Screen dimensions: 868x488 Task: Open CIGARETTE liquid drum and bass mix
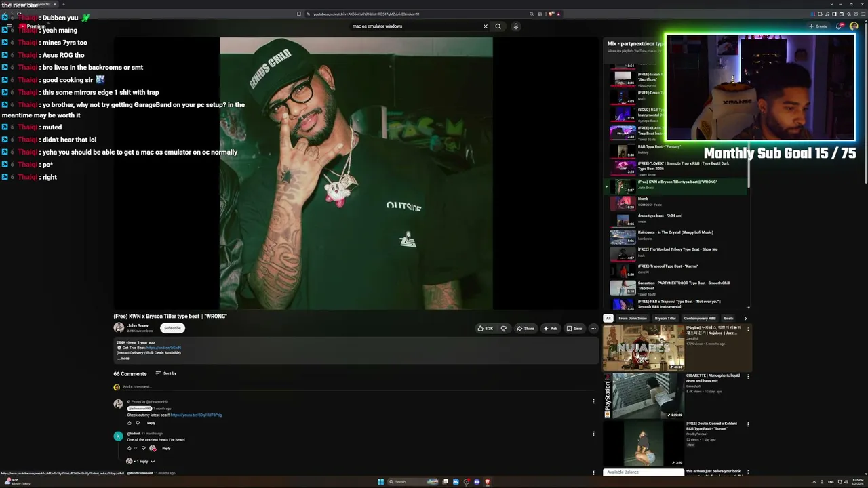644,395
